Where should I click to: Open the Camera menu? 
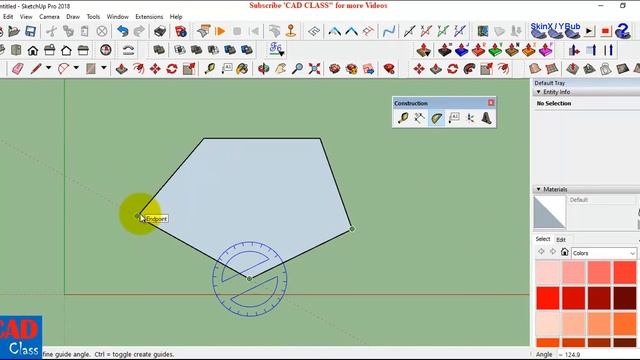[x=49, y=17]
